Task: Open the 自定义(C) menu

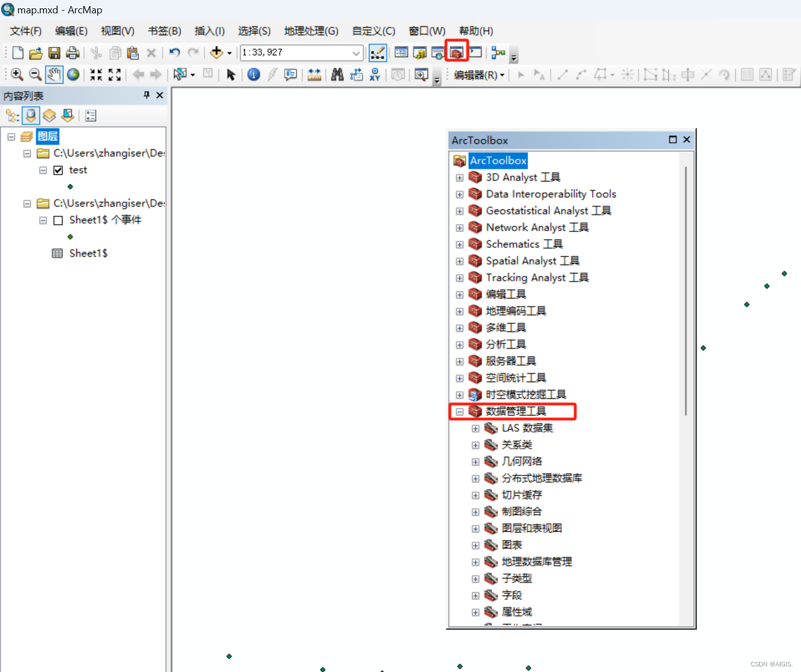Action: point(373,31)
